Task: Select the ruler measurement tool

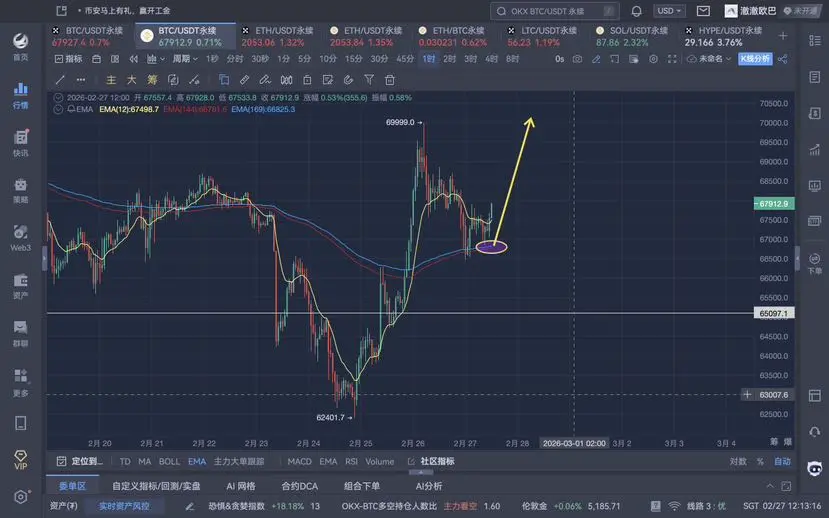Action: tap(244, 80)
